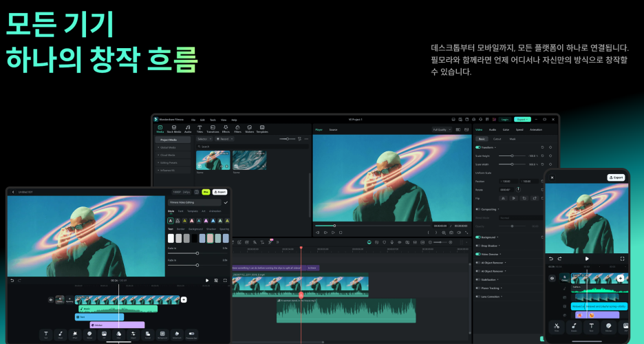The image size is (644, 344).
Task: Click the thumbnail size slider in media panel
Action: pos(287,139)
